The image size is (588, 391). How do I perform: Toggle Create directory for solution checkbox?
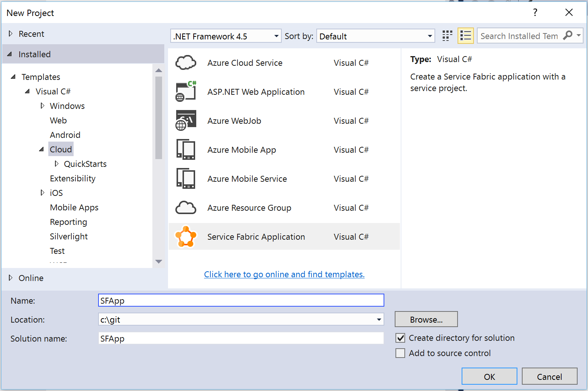coord(400,338)
